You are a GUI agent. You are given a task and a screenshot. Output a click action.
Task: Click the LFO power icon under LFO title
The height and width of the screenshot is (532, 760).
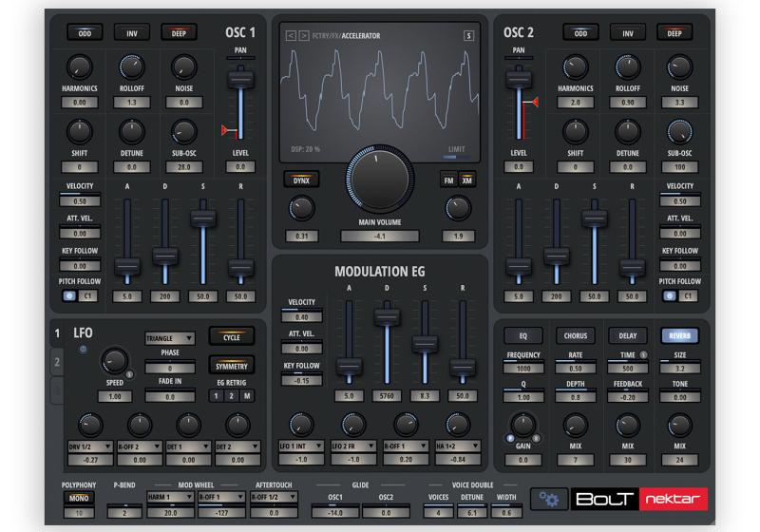83,349
